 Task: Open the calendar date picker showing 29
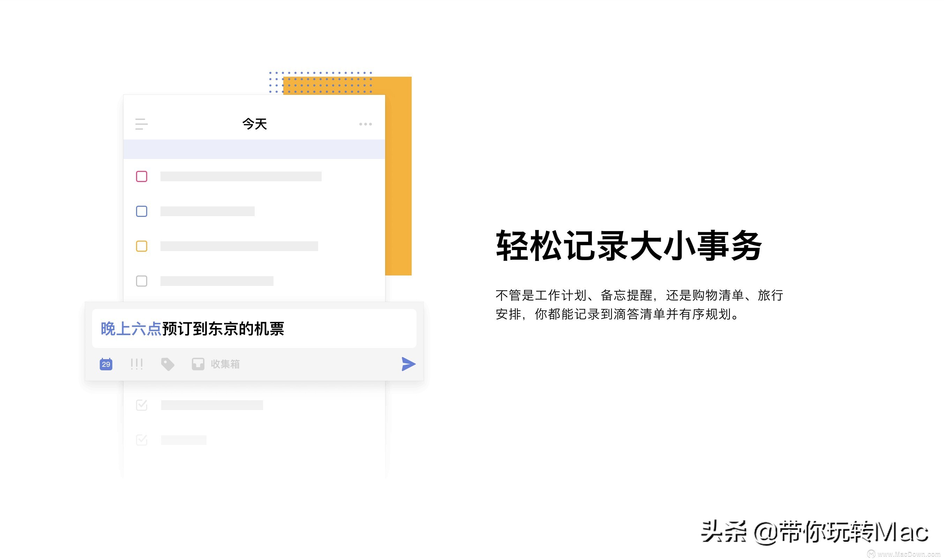(x=106, y=364)
